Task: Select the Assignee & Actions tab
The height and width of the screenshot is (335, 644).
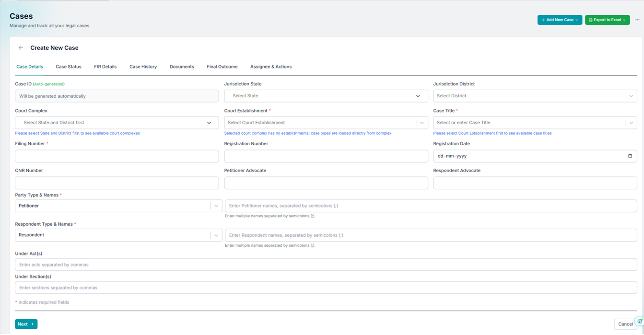Action: click(x=270, y=67)
